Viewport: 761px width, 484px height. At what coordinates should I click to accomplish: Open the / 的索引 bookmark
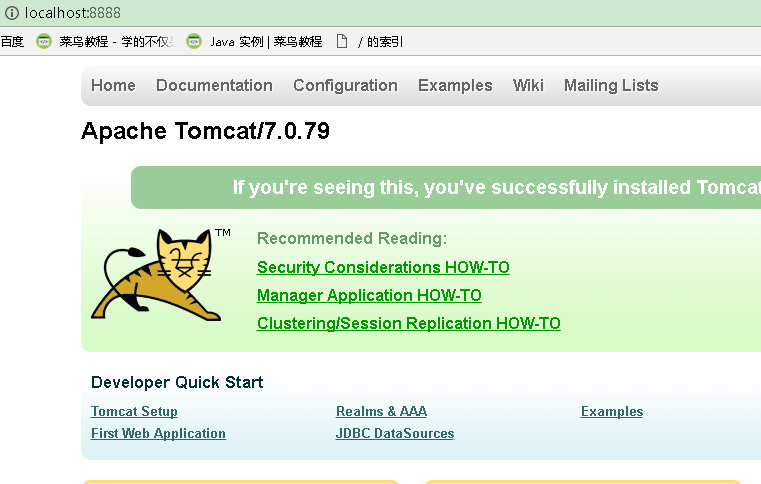380,42
